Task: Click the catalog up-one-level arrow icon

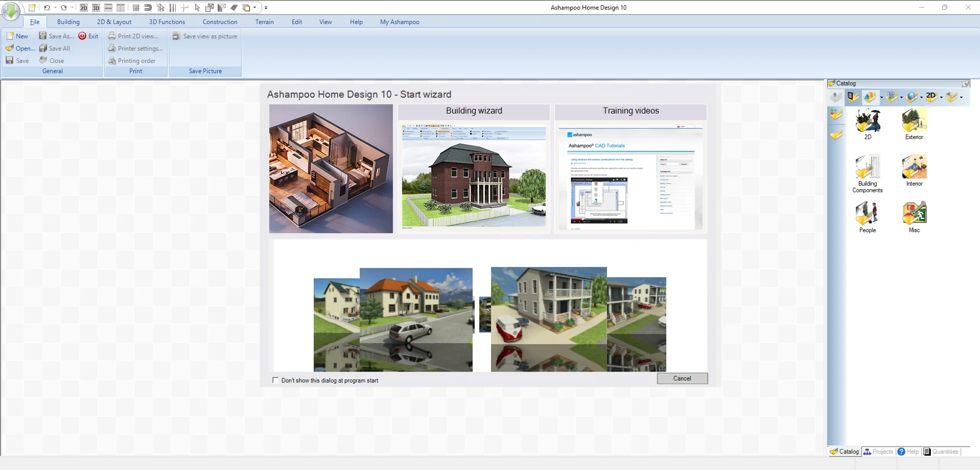Action: click(836, 97)
